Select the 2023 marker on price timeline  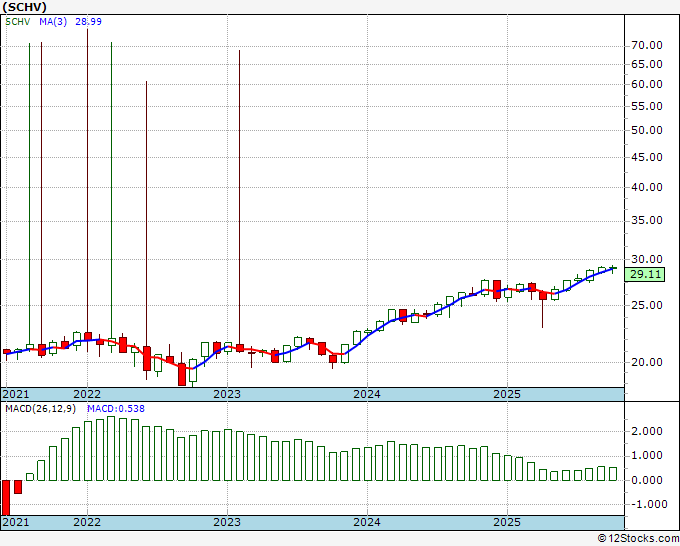coord(227,394)
